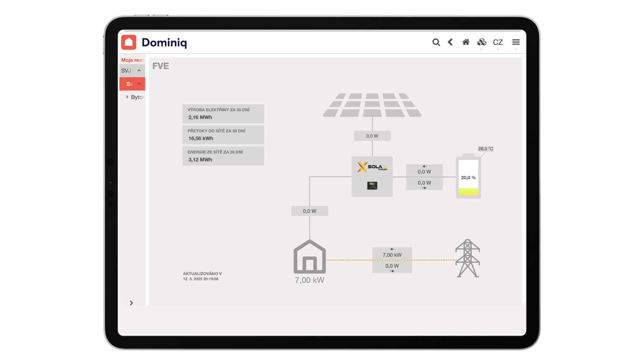
Task: Click the back arrow icon
Action: coord(450,42)
